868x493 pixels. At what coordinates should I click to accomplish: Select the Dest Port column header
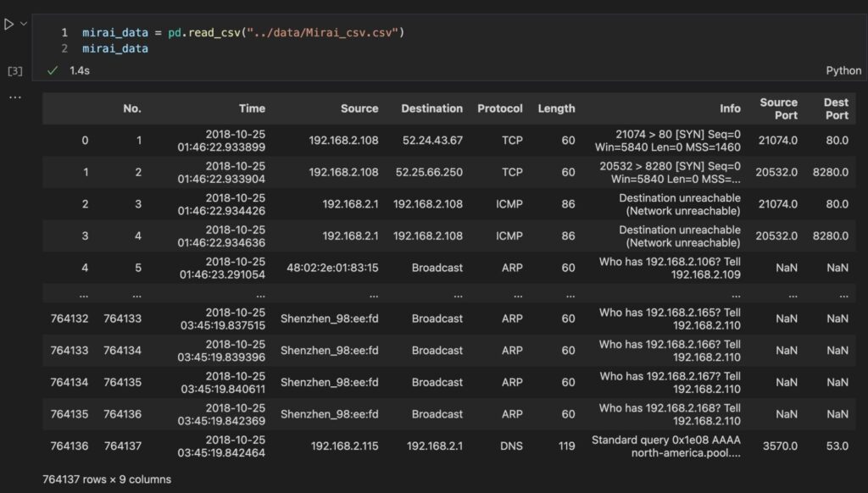click(x=836, y=108)
